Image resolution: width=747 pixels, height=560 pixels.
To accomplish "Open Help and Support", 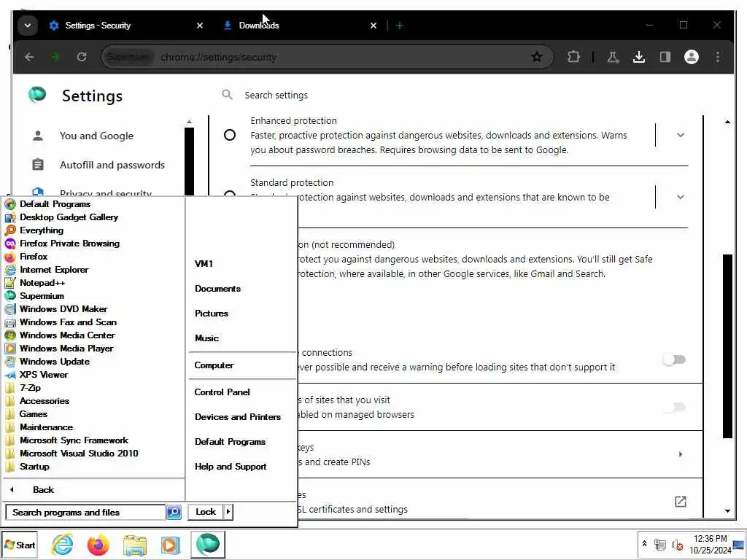I will pyautogui.click(x=231, y=467).
